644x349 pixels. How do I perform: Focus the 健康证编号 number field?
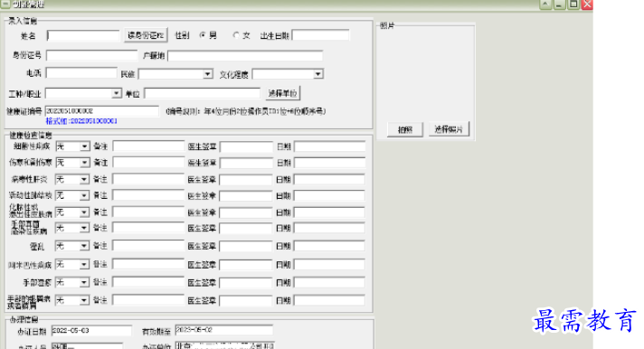(101, 111)
